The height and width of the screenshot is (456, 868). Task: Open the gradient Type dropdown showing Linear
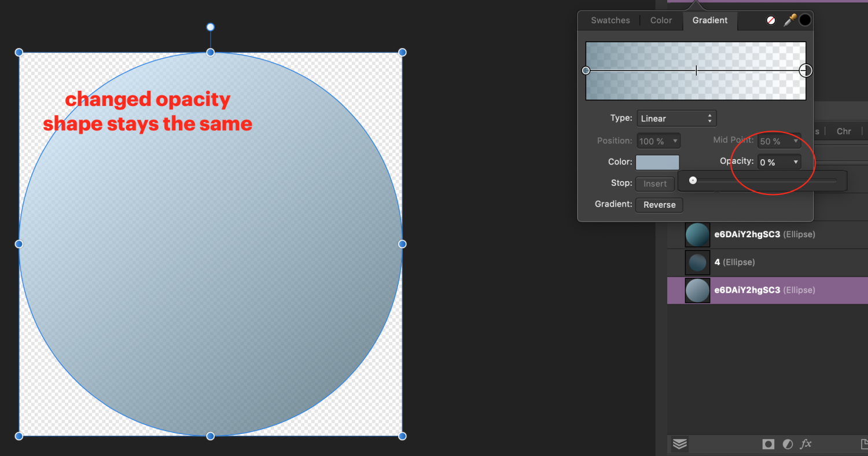click(x=676, y=118)
